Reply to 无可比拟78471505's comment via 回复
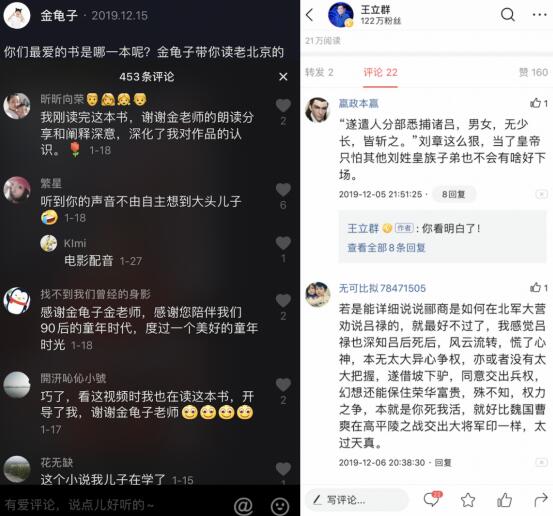This screenshot has height=516, width=553. pos(443,462)
